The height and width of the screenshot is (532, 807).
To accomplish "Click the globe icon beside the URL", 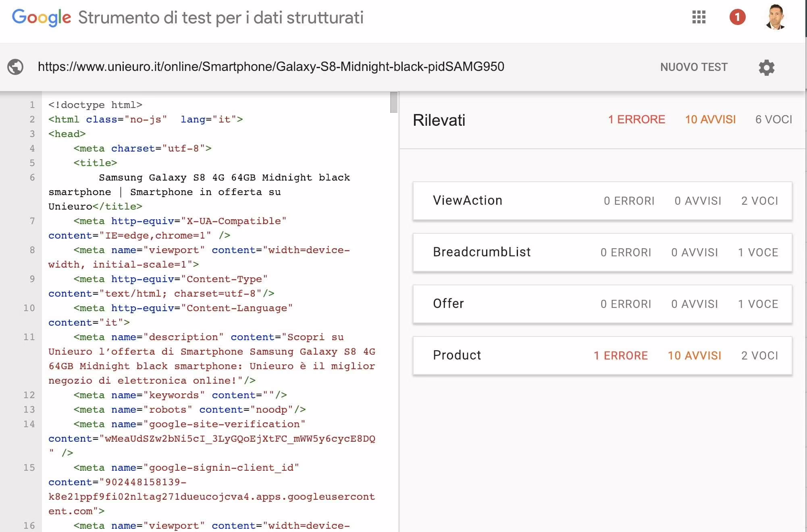I will (15, 67).
